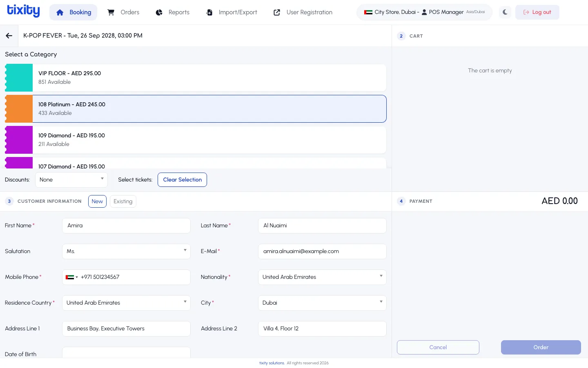Viewport: 588px width, 368px height.
Task: Edit the Last Name field
Action: coord(322,226)
